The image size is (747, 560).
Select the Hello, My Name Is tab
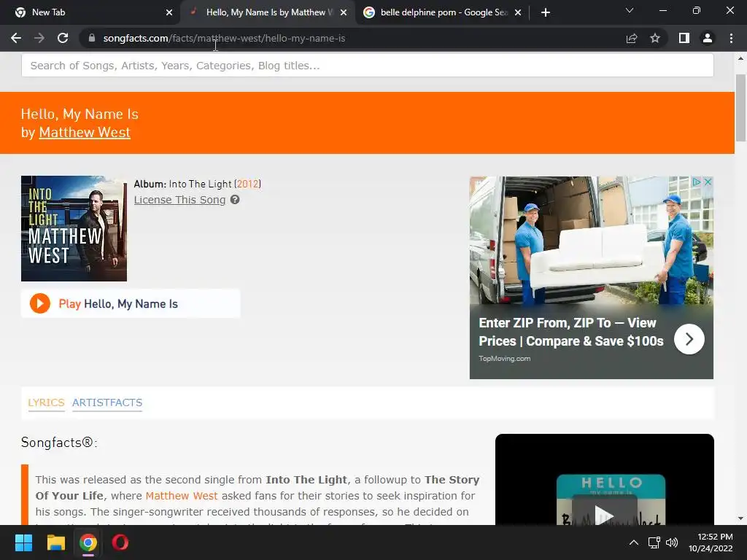pos(267,12)
